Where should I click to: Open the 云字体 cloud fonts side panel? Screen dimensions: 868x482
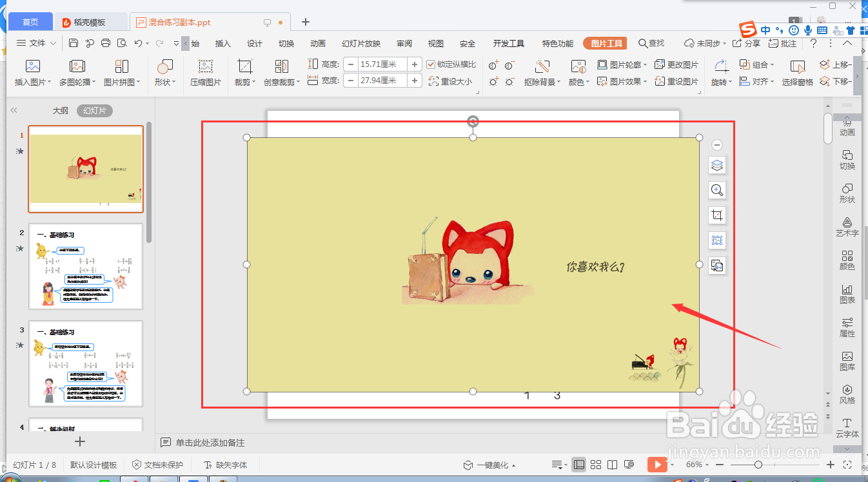click(x=847, y=428)
